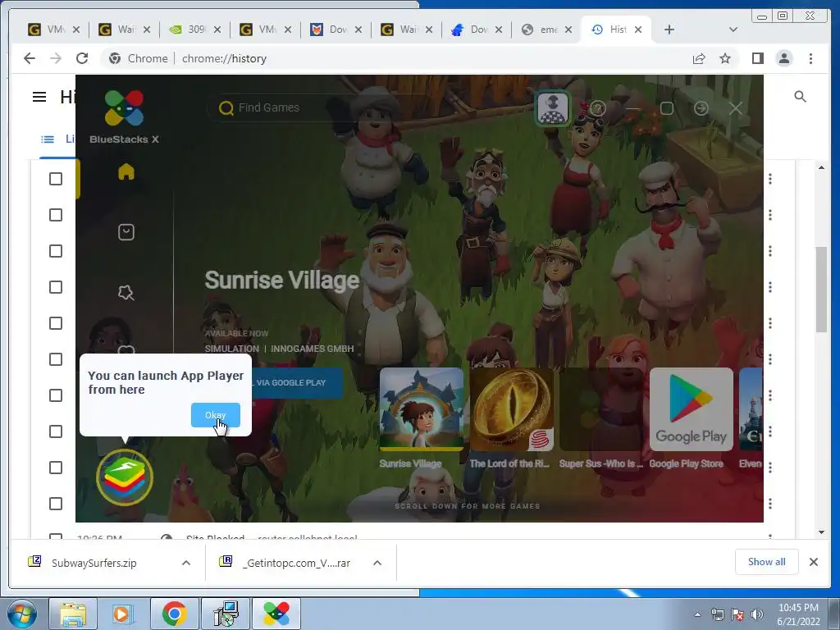The height and width of the screenshot is (630, 840).
Task: Check the third history entry checkbox
Action: click(x=56, y=251)
